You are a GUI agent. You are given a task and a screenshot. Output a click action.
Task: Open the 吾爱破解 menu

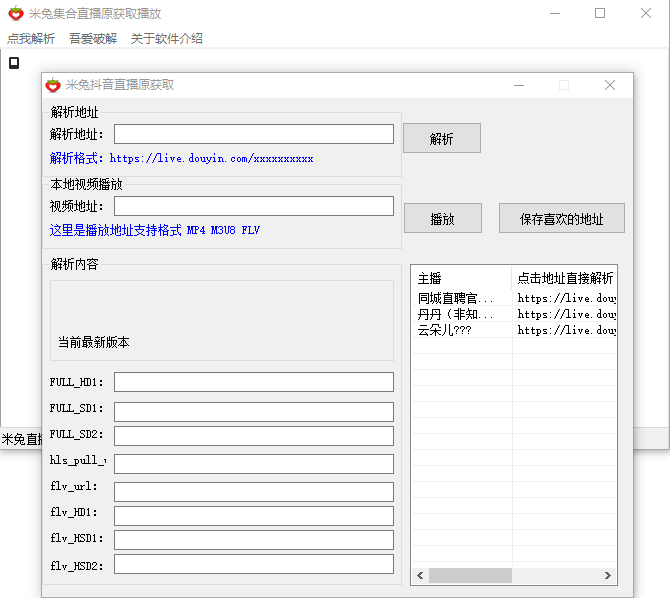point(93,38)
